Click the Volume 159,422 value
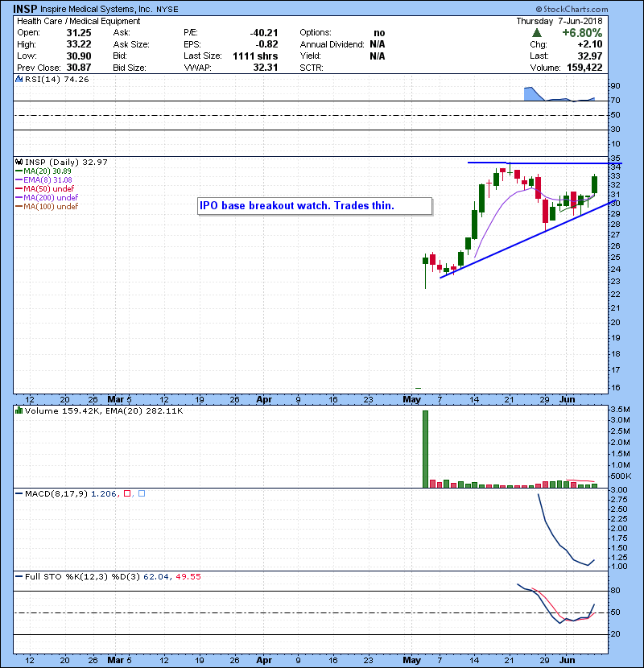This screenshot has width=644, height=668. tap(584, 68)
